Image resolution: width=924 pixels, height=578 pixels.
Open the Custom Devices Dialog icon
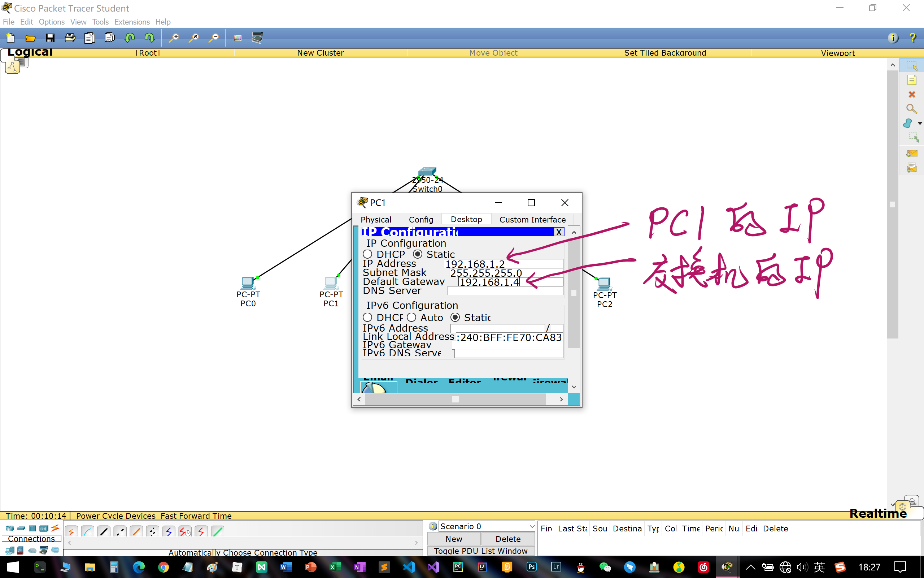coord(257,38)
